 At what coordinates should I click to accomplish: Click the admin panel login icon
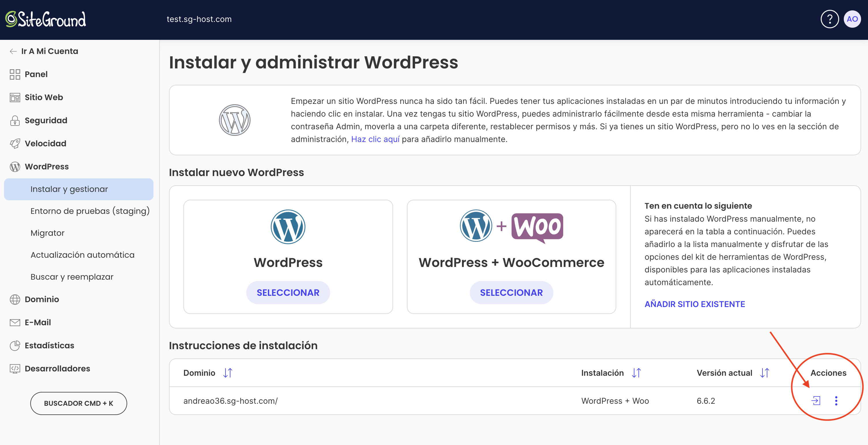pyautogui.click(x=816, y=401)
